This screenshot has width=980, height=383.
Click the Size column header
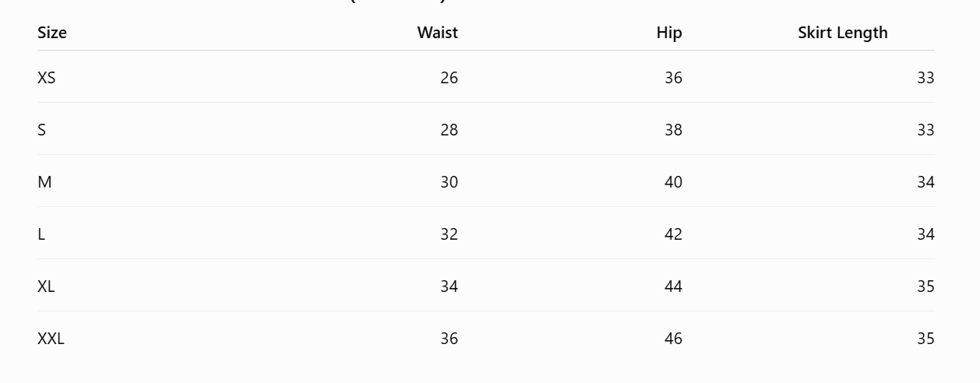pyautogui.click(x=52, y=33)
